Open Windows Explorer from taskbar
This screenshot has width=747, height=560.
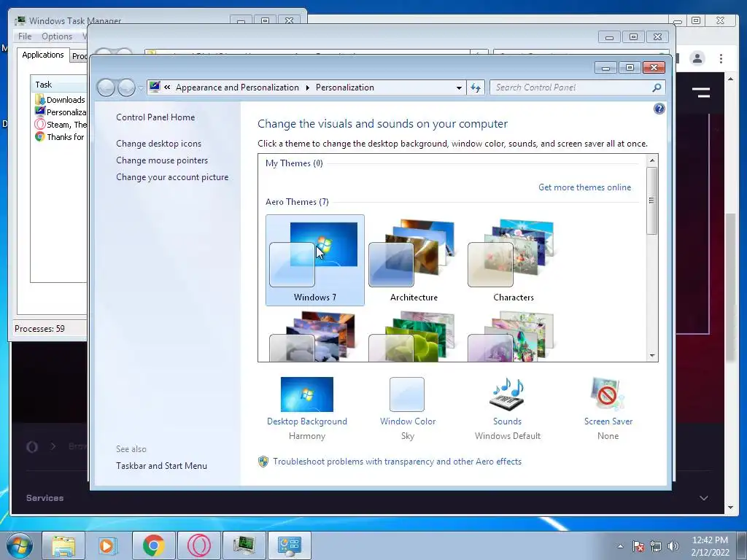coord(63,545)
